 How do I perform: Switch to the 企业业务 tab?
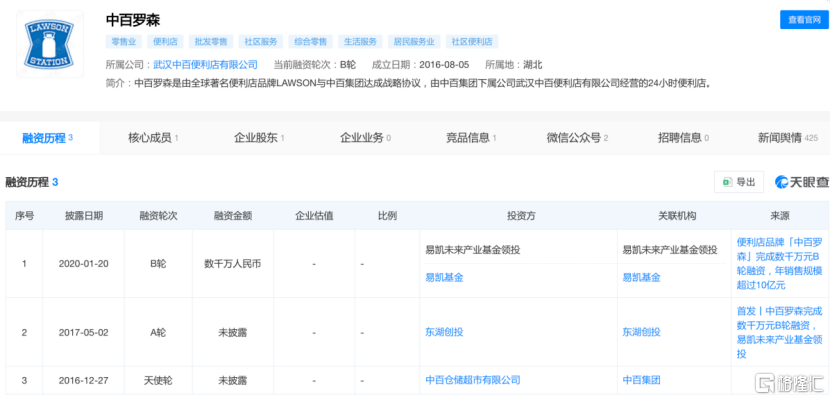click(x=365, y=138)
